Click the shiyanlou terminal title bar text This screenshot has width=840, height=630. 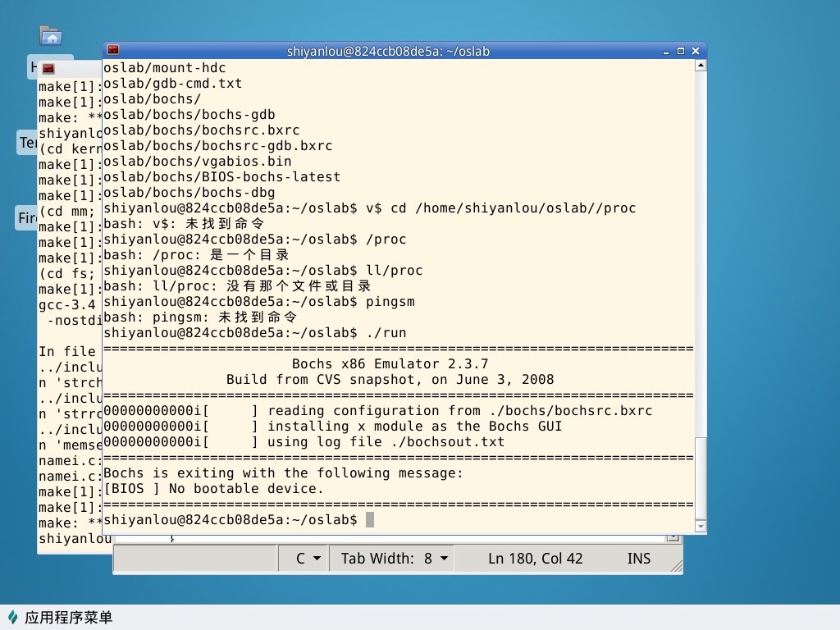click(388, 51)
